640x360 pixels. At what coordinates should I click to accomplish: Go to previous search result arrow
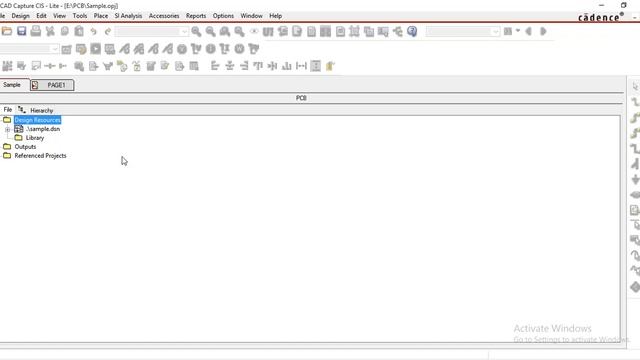click(529, 31)
